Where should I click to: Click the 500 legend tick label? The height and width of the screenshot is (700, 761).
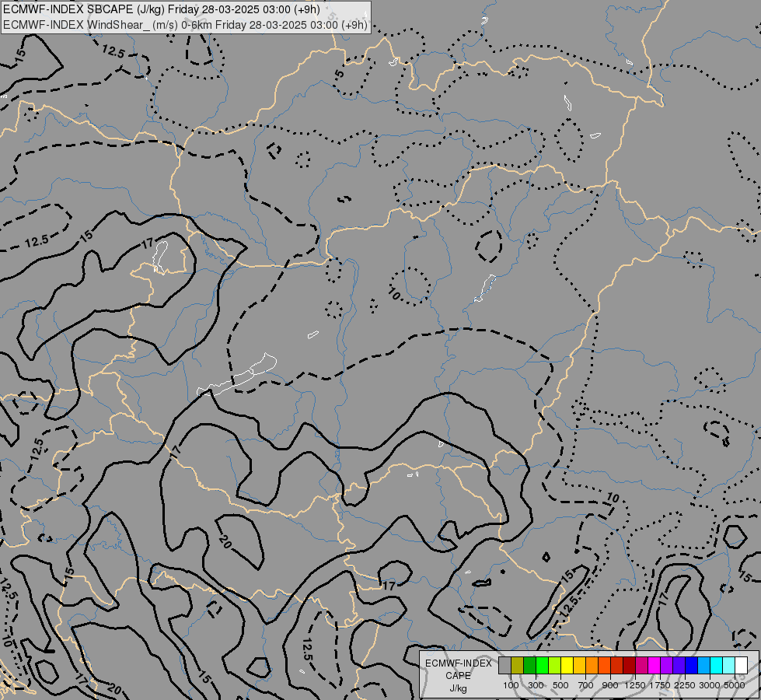(x=560, y=685)
